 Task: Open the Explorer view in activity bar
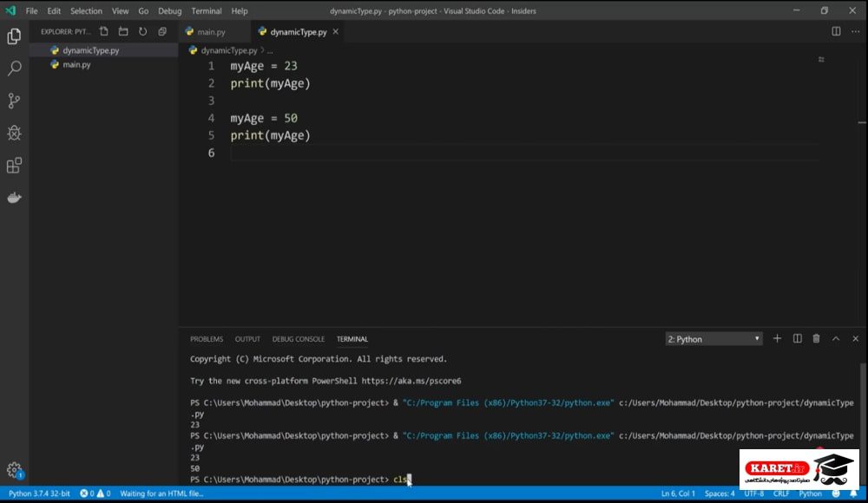[15, 36]
